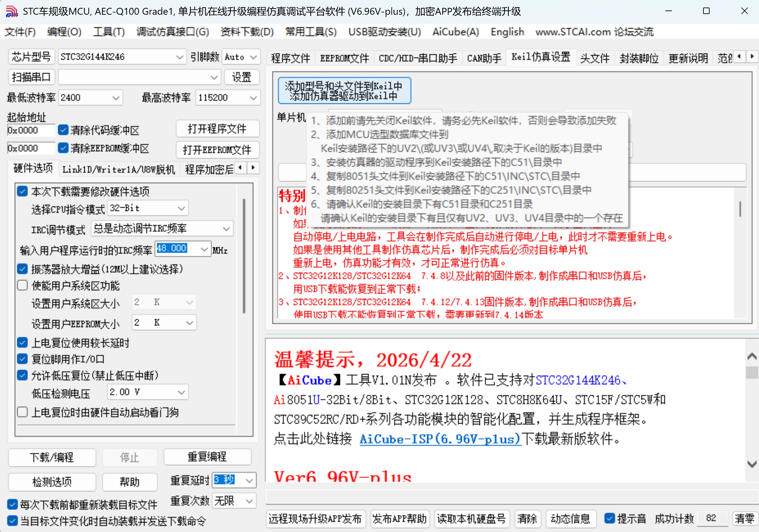Click 读取本机硬盘号 button
The image size is (759, 532).
pyautogui.click(x=471, y=519)
